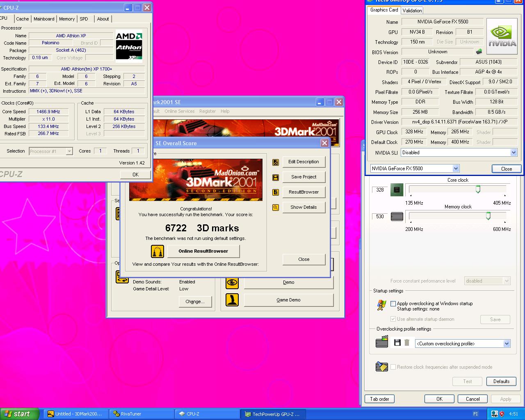
Task: Click the overclocking profile card icon
Action: tap(382, 342)
